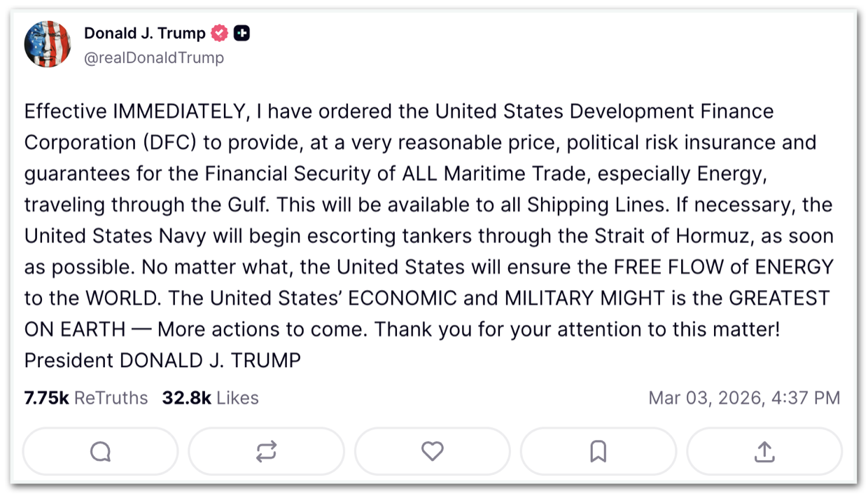Screen dimensions: 868x496
Task: Click the "FREE FLOW of ENERGY" phrase
Action: pos(724,267)
